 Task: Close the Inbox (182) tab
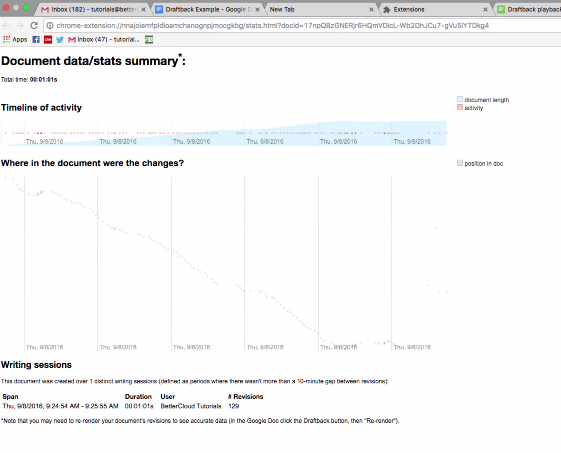tap(143, 10)
